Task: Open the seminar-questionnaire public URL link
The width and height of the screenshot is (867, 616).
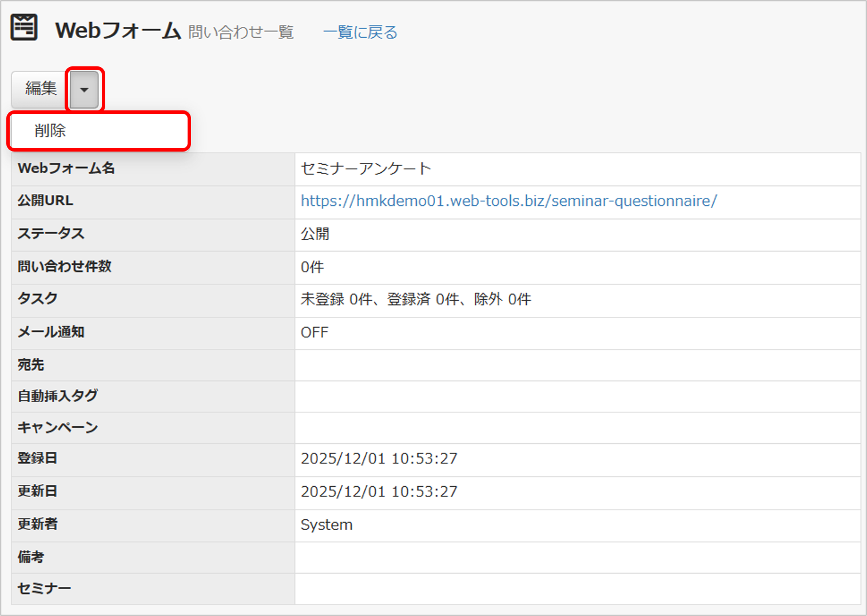Action: coord(509,201)
